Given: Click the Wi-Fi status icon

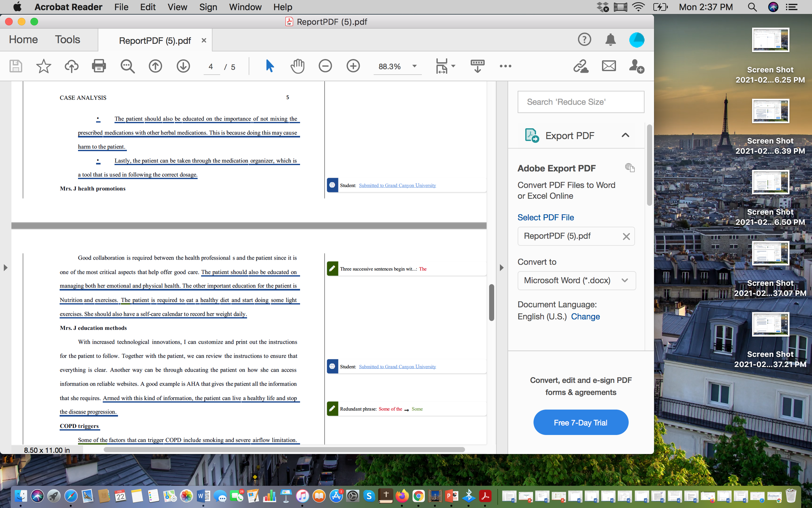Looking at the screenshot, I should click(638, 7).
